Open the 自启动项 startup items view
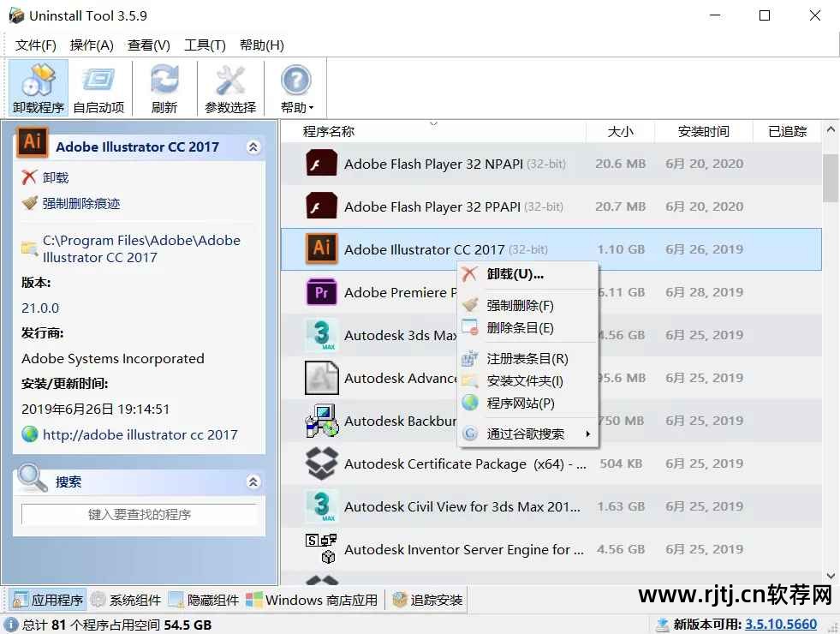The height and width of the screenshot is (634, 840). [x=98, y=88]
